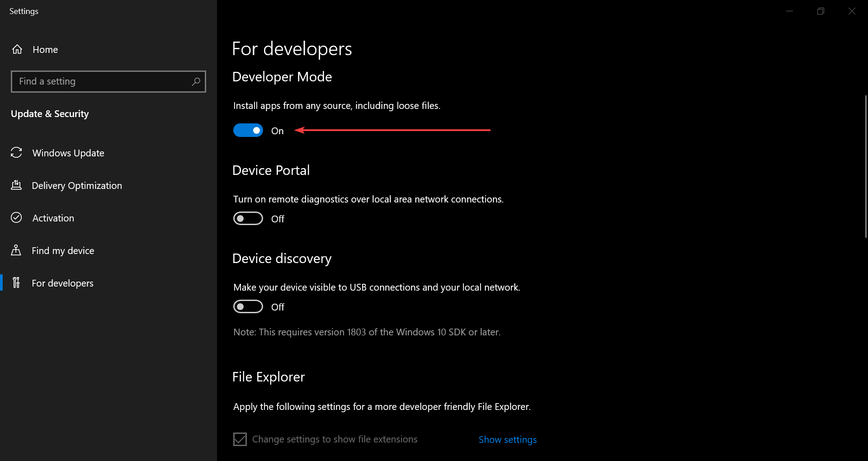Click the search magnifier icon
This screenshot has height=461, width=868.
pos(196,81)
